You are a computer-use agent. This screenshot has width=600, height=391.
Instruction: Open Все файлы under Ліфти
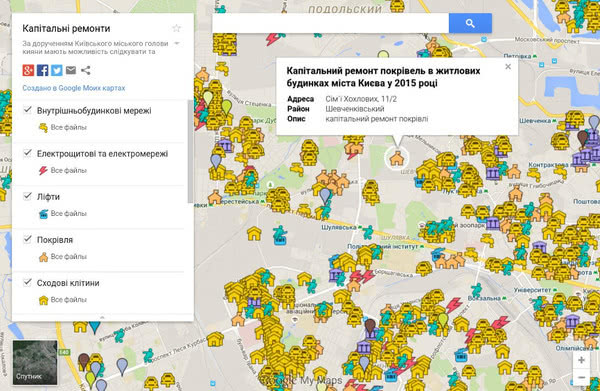tap(68, 213)
